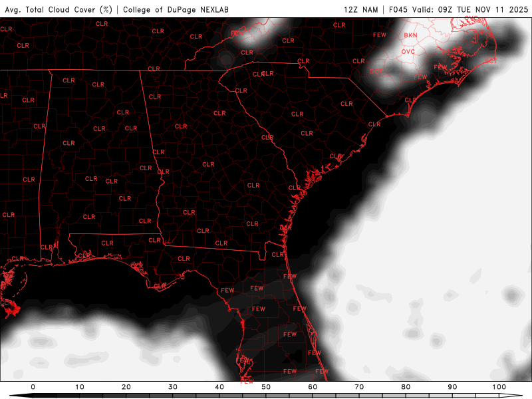The height and width of the screenshot is (399, 532).
Task: Select the '20' value on the color scale
Action: tap(126, 387)
